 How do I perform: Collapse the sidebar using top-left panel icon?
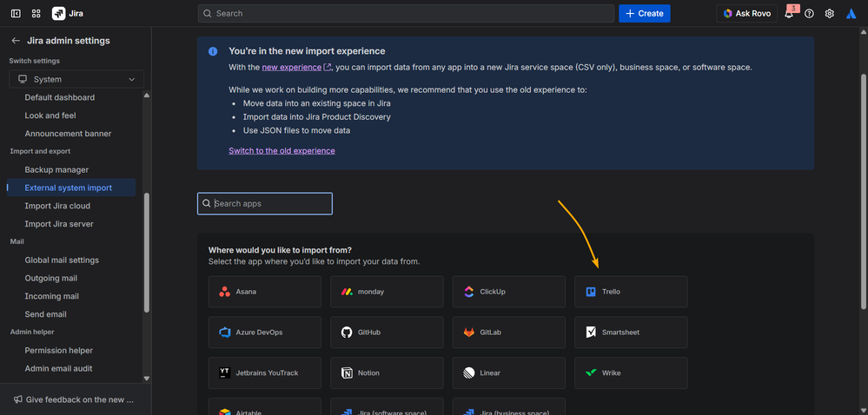[x=16, y=13]
